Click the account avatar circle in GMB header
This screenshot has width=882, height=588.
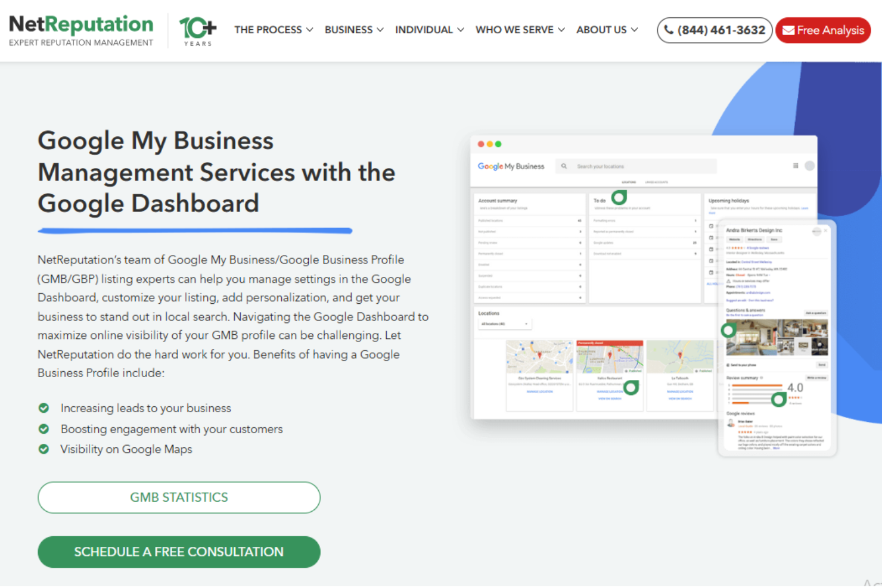pyautogui.click(x=810, y=166)
